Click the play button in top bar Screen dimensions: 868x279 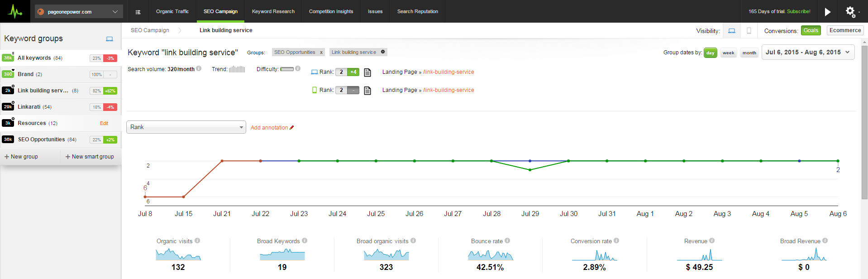[827, 12]
